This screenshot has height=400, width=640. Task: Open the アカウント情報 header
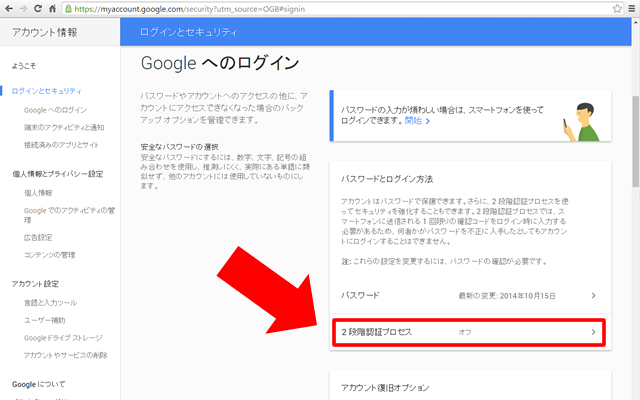44,32
